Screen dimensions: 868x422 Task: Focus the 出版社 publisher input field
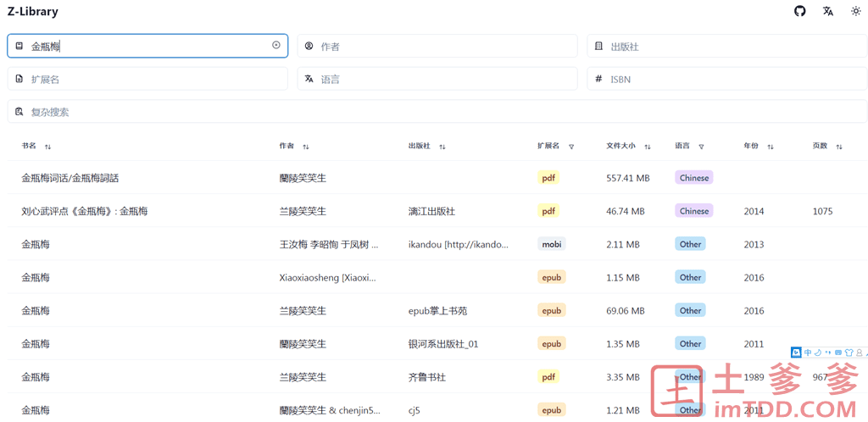(727, 46)
